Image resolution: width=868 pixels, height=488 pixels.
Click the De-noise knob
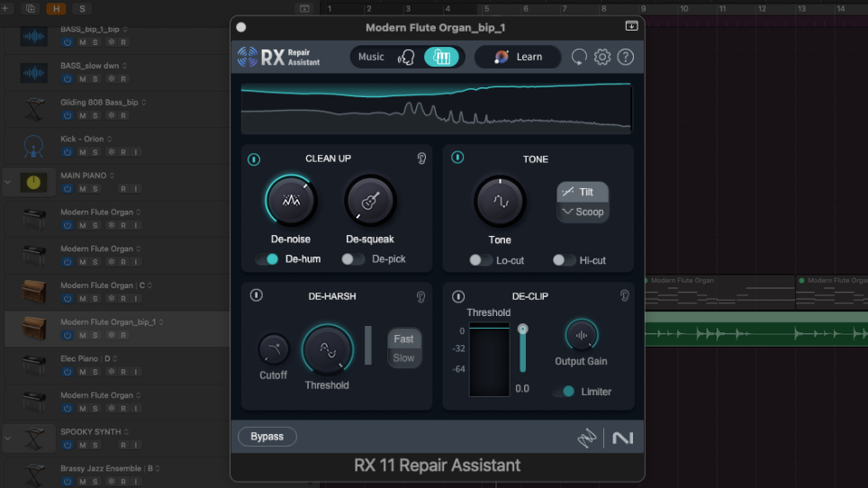[x=291, y=200]
